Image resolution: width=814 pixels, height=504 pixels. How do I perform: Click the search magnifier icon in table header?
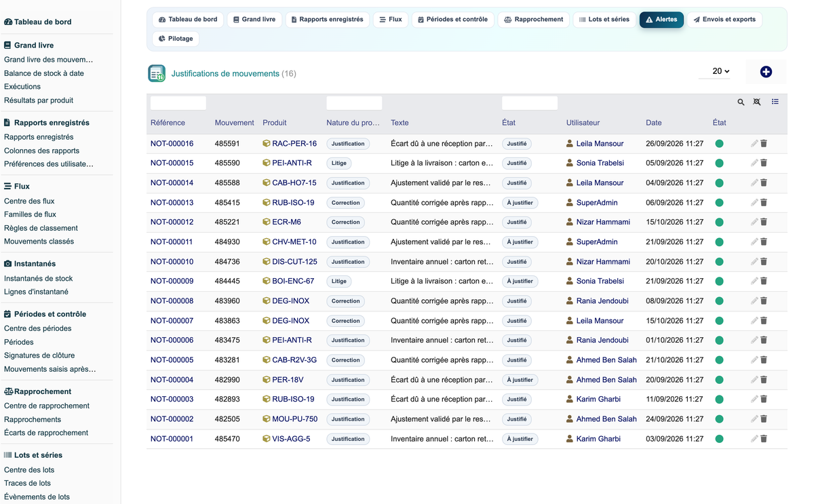pos(741,102)
